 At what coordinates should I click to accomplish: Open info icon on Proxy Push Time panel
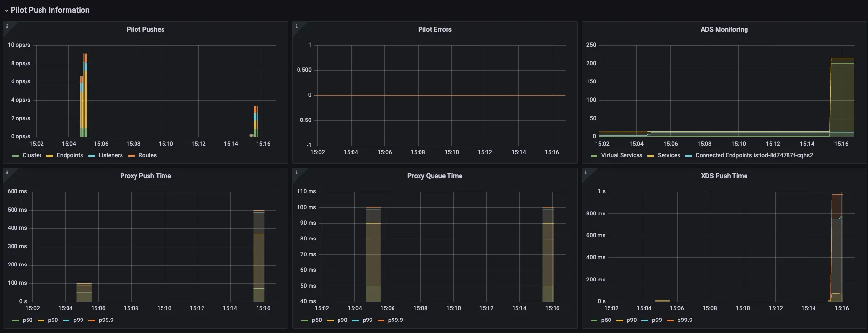(7, 173)
